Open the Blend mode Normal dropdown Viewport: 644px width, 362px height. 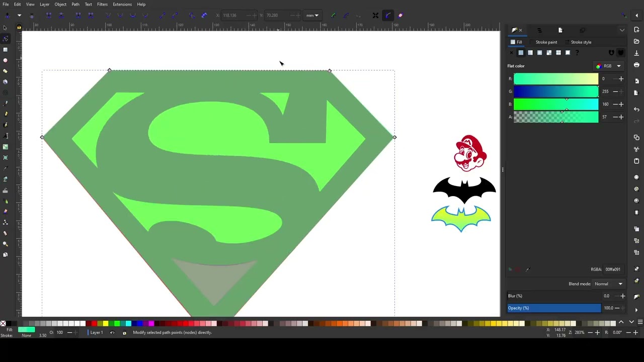[x=608, y=284]
